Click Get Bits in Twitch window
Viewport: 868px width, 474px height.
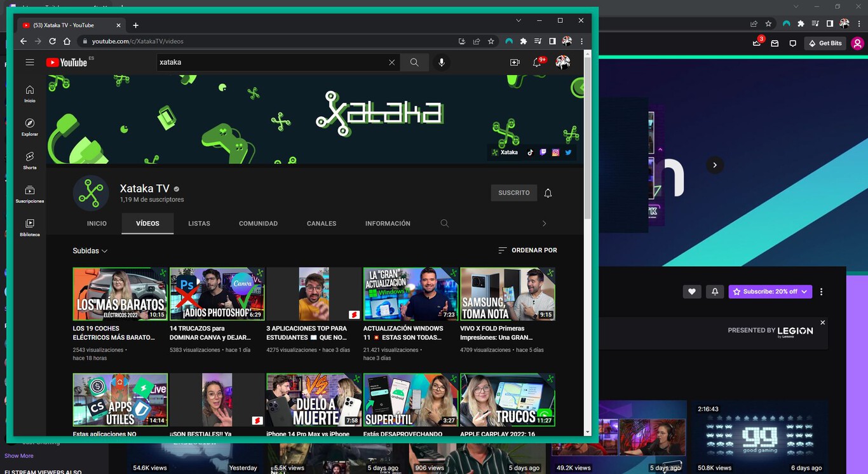tap(825, 43)
